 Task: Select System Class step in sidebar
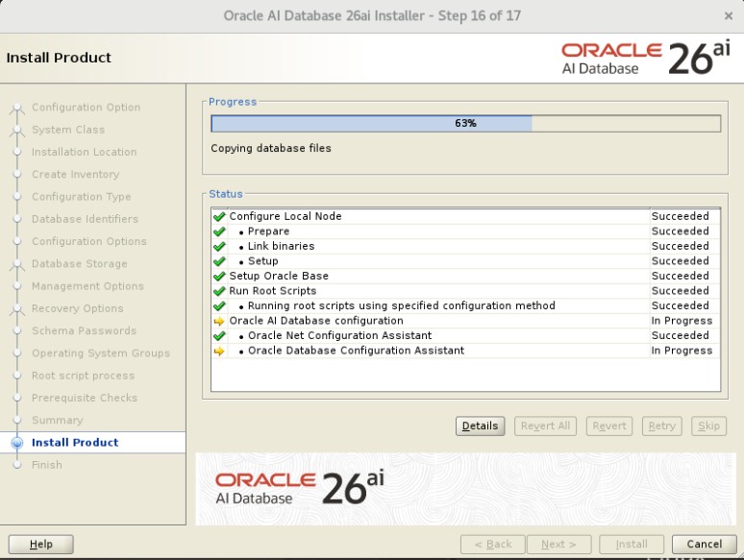pyautogui.click(x=68, y=130)
